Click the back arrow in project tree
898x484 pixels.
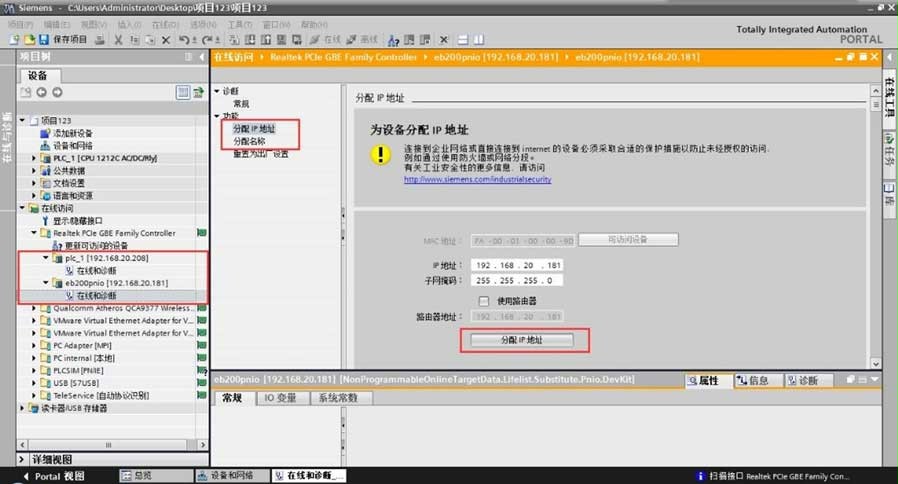click(x=41, y=92)
